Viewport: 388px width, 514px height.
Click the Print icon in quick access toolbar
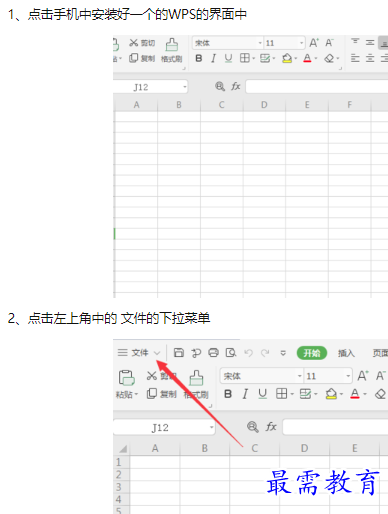[213, 353]
